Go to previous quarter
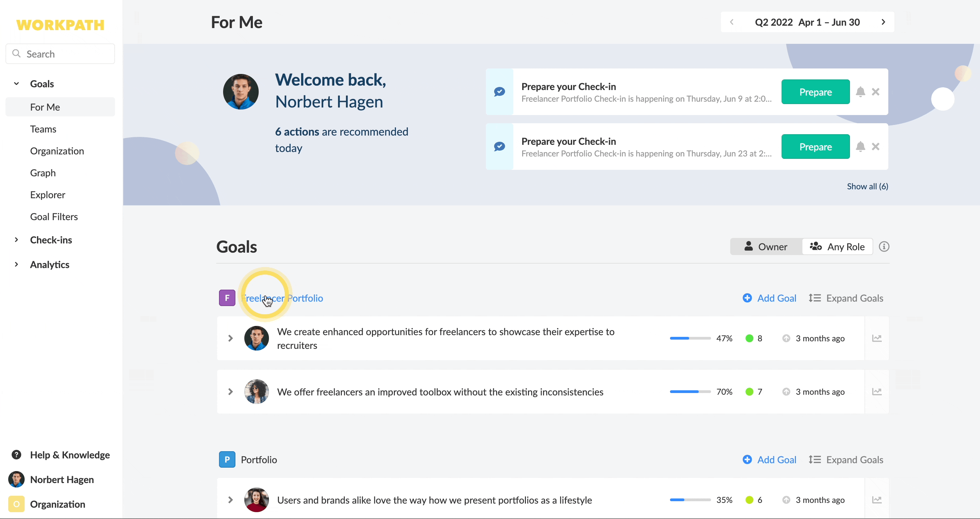Viewport: 980px width, 519px height. [732, 22]
